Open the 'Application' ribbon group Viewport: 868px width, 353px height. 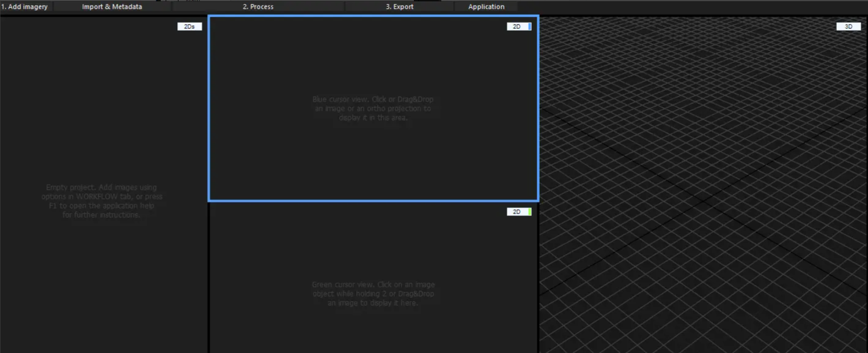[486, 7]
